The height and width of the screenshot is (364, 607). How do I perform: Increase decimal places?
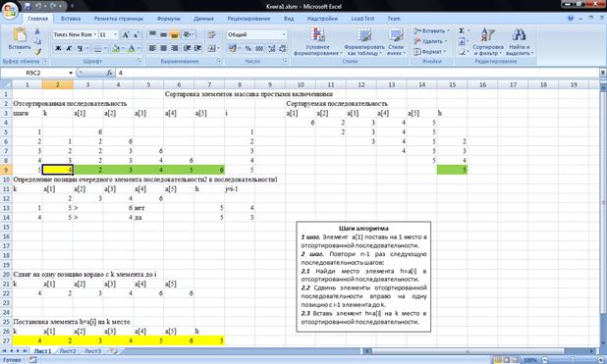[x=271, y=48]
